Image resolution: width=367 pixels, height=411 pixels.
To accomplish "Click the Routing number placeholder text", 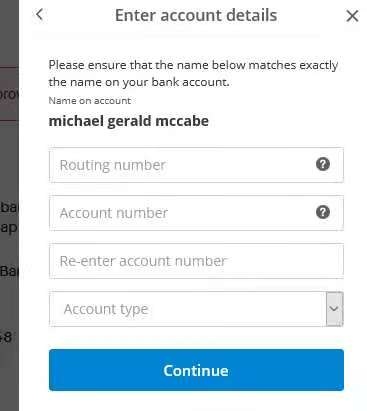I will click(112, 165).
